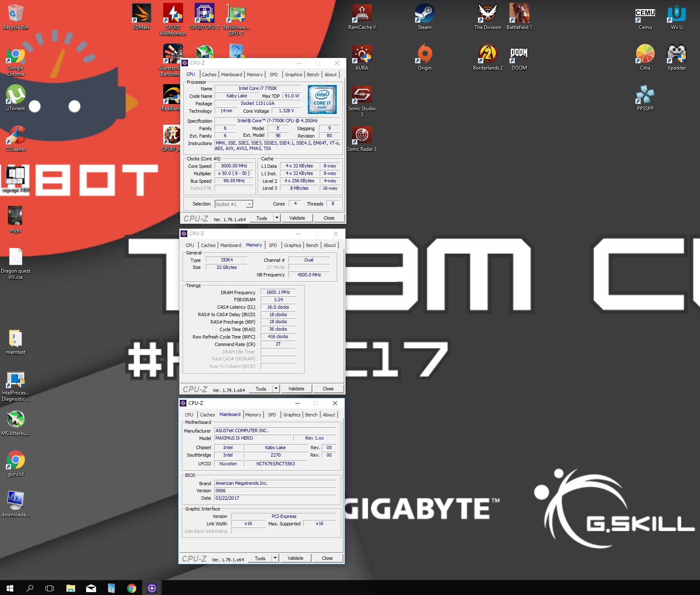Launch the DOOM desktop icon

coord(519,57)
